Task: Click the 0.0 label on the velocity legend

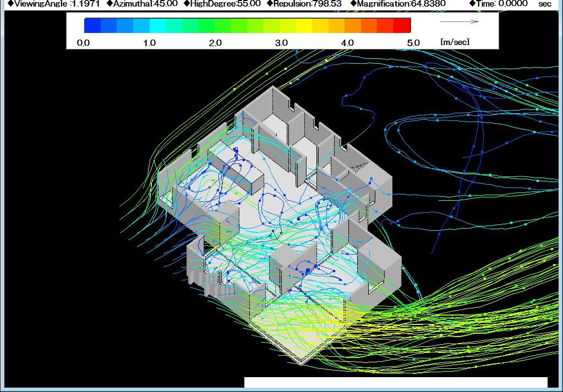Action: [x=83, y=43]
